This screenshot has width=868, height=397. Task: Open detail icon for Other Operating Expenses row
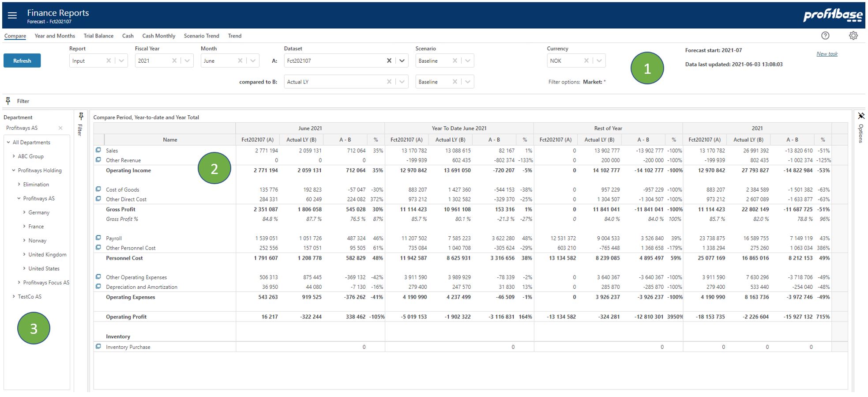click(98, 277)
